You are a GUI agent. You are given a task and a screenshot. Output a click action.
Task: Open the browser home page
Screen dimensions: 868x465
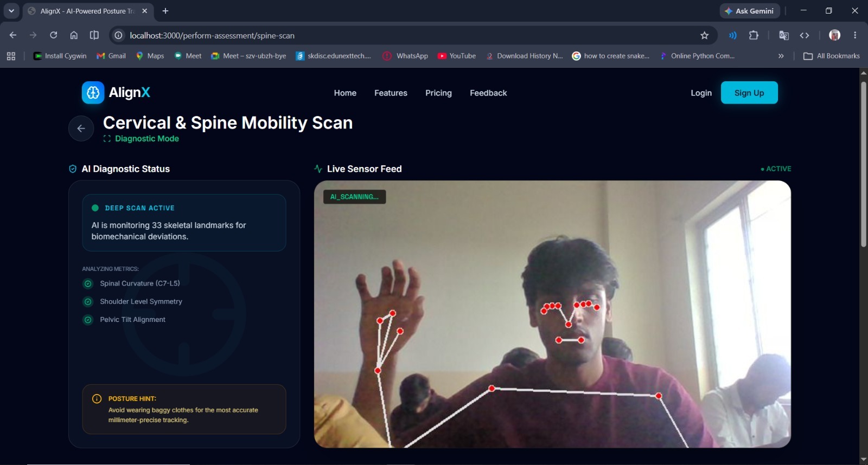(x=74, y=35)
